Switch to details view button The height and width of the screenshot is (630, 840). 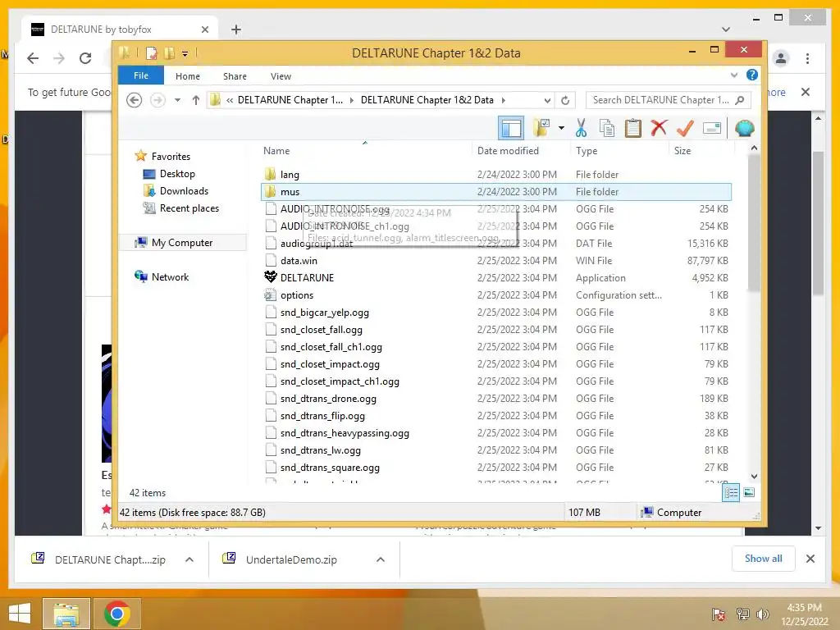(731, 492)
